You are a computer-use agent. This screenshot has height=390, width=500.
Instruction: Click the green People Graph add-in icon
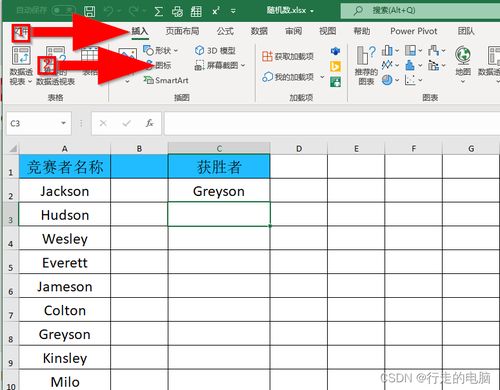tap(335, 82)
